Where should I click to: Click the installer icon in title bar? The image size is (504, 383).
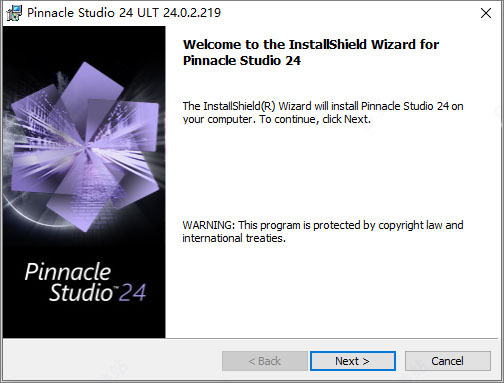14,13
